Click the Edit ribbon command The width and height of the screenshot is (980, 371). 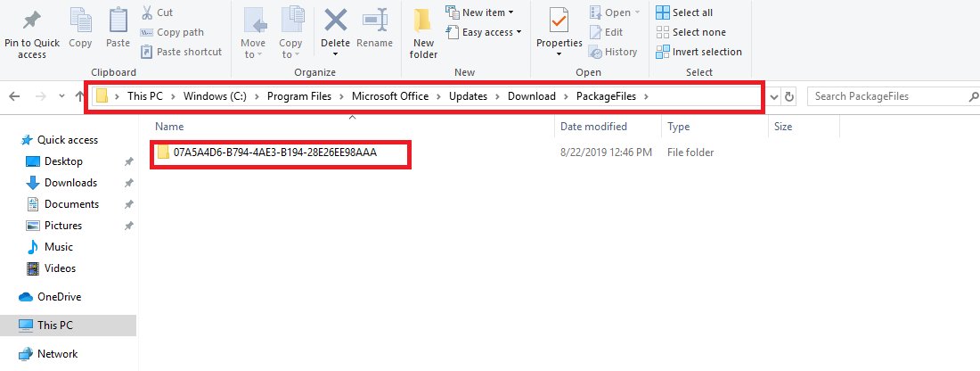click(x=606, y=32)
